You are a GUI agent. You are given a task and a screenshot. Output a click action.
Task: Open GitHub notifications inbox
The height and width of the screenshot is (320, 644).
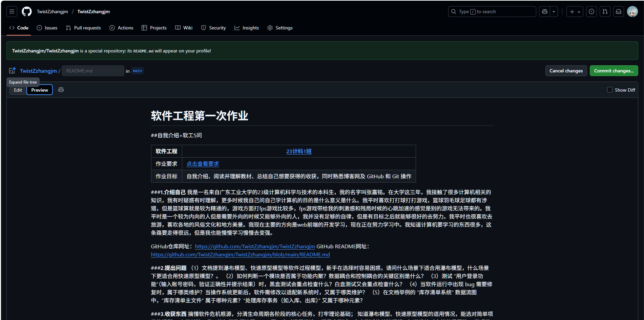pos(618,11)
